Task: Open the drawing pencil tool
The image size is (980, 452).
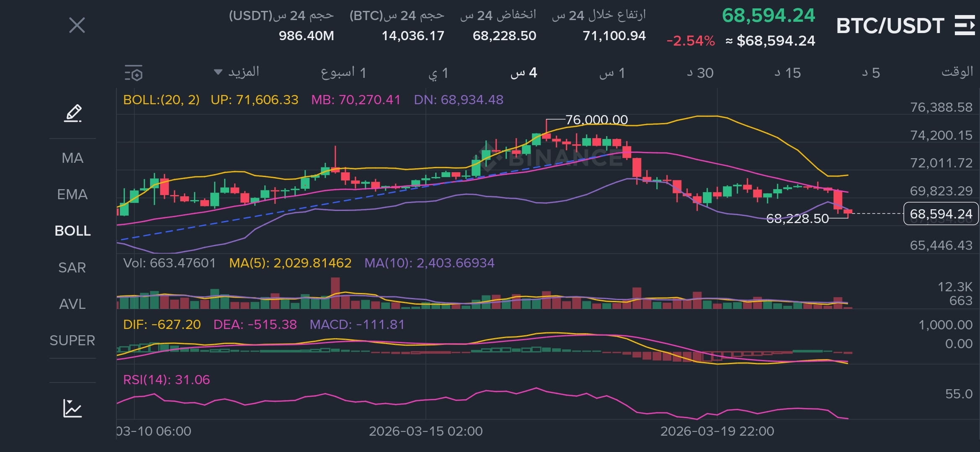Action: click(x=73, y=113)
